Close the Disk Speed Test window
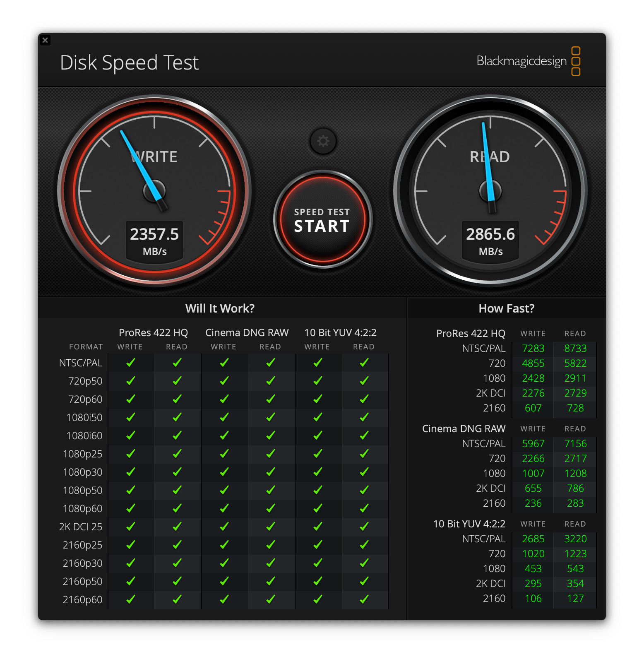The height and width of the screenshot is (664, 644). pyautogui.click(x=45, y=40)
